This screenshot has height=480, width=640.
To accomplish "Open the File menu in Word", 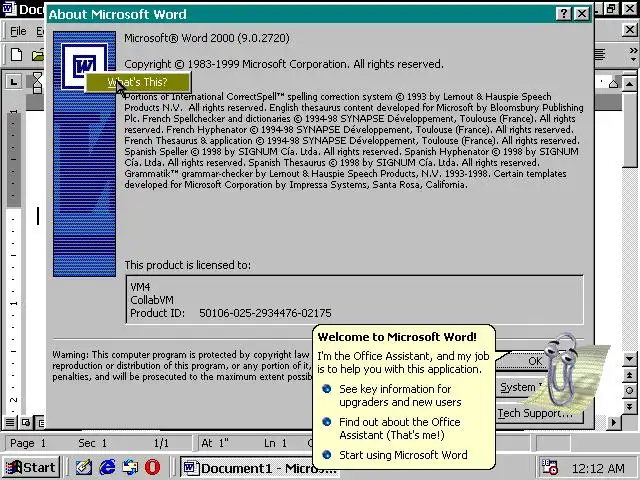I will [x=18, y=31].
